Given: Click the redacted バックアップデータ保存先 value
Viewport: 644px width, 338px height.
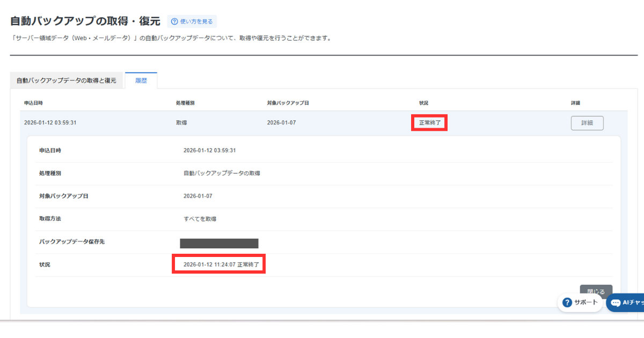Looking at the screenshot, I should (219, 243).
